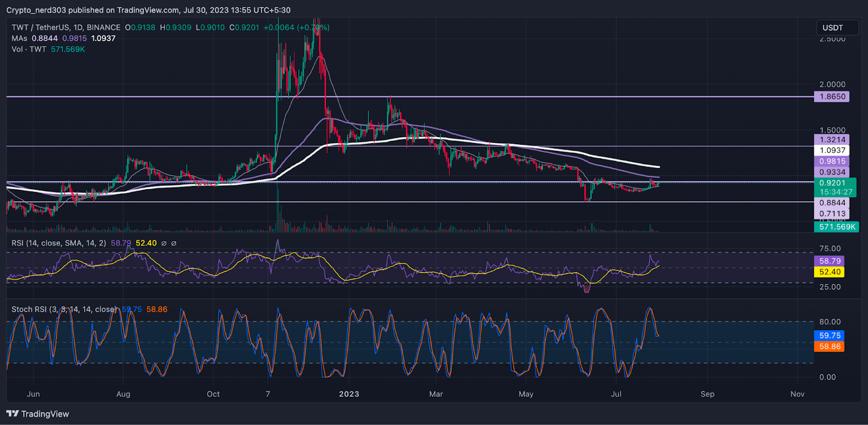Click the Aug time axis label
868x425 pixels.
123,394
